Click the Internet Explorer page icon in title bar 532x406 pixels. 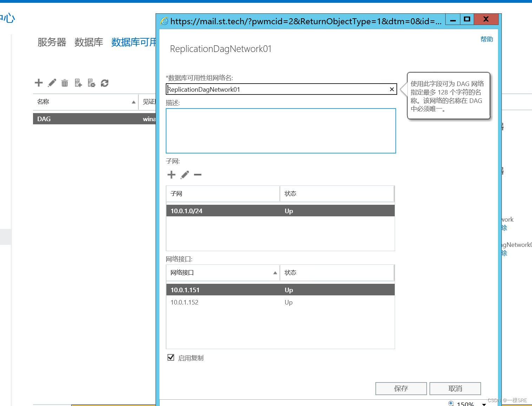164,21
